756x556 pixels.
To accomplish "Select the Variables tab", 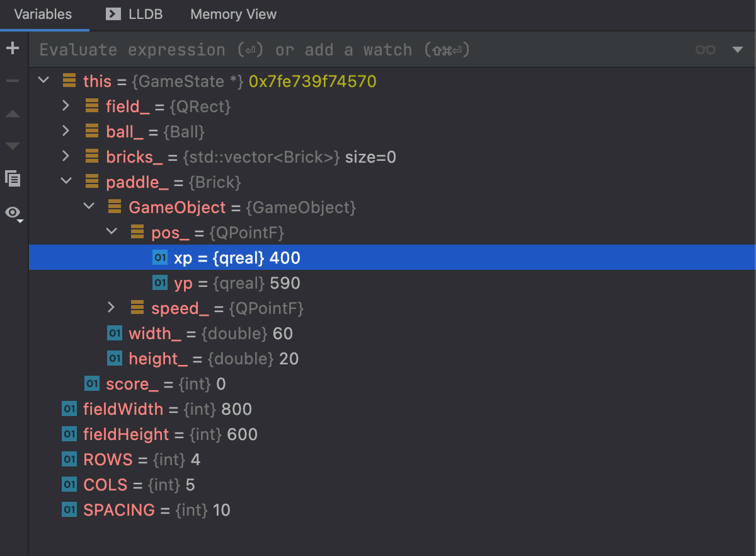I will 43,14.
